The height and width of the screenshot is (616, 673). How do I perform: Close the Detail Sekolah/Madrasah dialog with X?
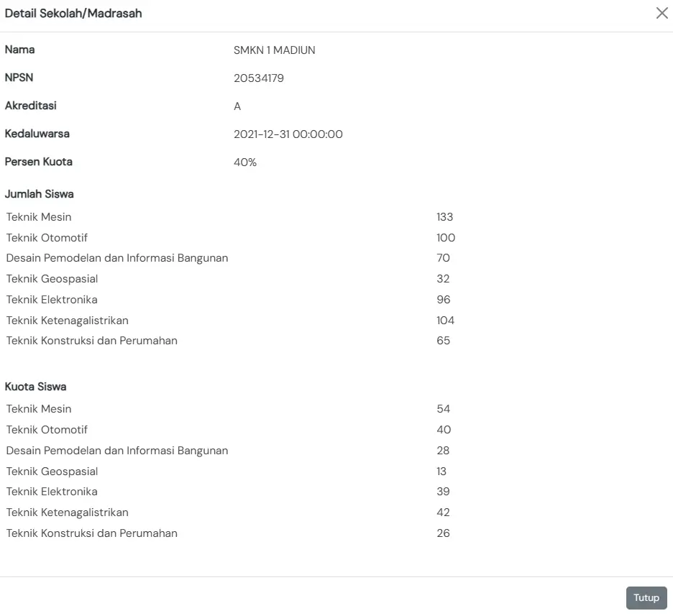(x=661, y=13)
